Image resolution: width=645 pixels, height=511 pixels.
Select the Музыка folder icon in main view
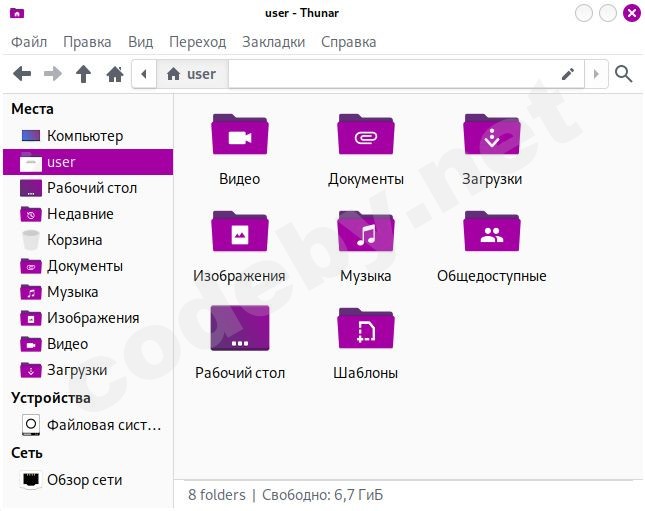click(366, 231)
